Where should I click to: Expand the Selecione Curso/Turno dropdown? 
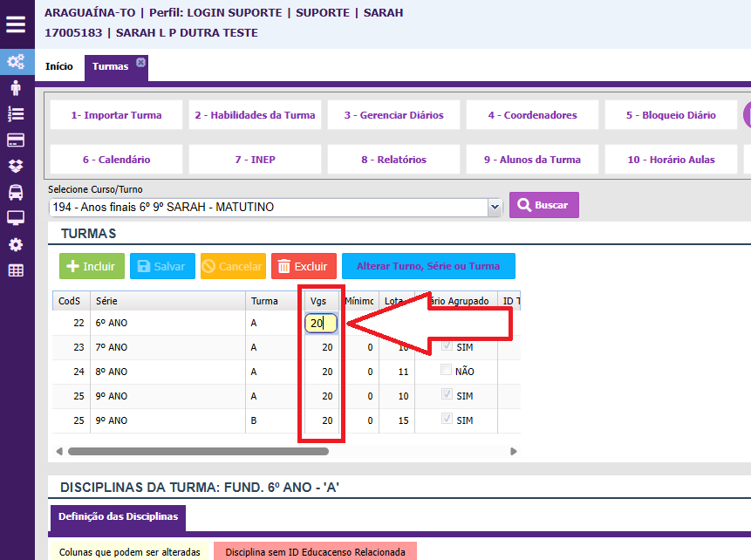(x=495, y=207)
